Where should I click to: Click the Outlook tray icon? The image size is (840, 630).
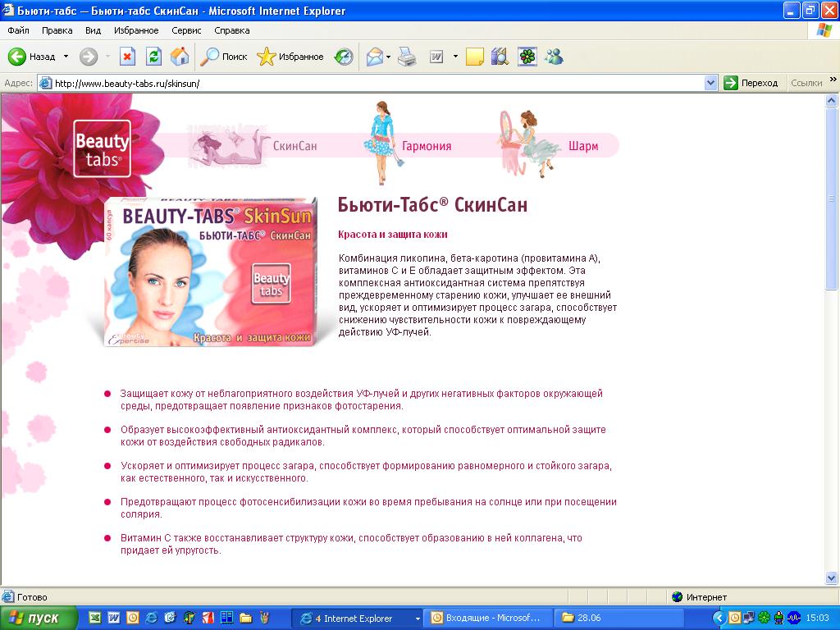pos(734,619)
